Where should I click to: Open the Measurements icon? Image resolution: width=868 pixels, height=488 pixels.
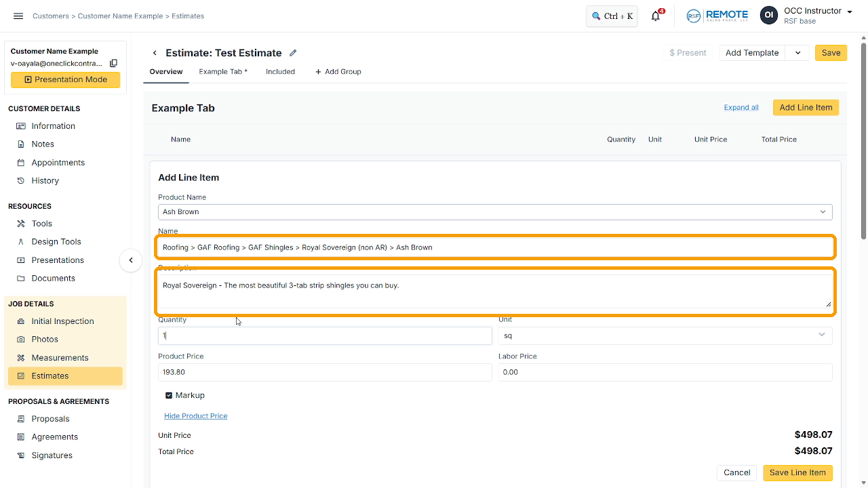20,358
